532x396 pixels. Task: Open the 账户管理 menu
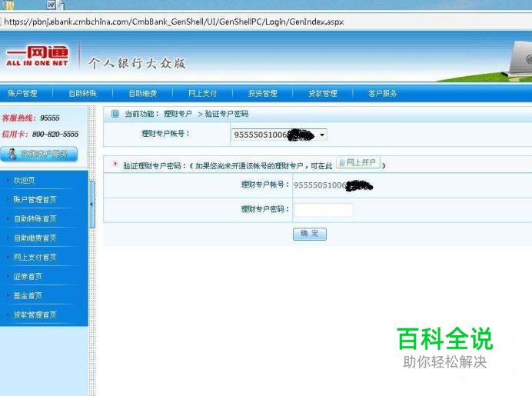22,93
